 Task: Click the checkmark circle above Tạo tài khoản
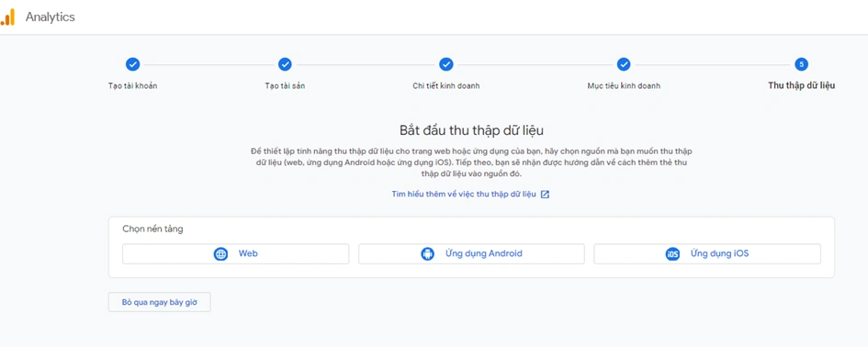133,65
